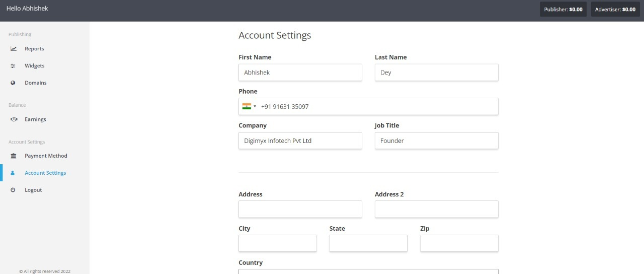Open Payment Method in the sidebar
The width and height of the screenshot is (644, 274).
tap(45, 156)
